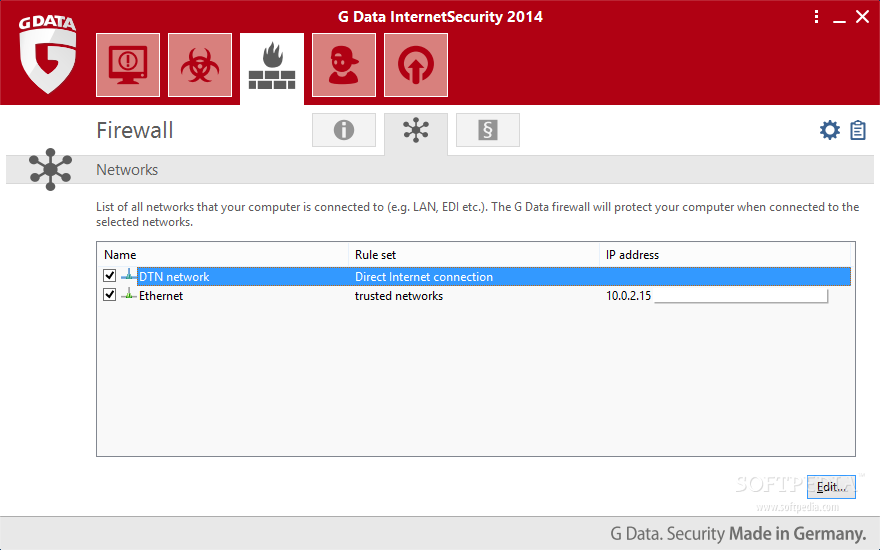This screenshot has width=880, height=550.
Task: Open the Parental controls child icon
Action: (343, 65)
